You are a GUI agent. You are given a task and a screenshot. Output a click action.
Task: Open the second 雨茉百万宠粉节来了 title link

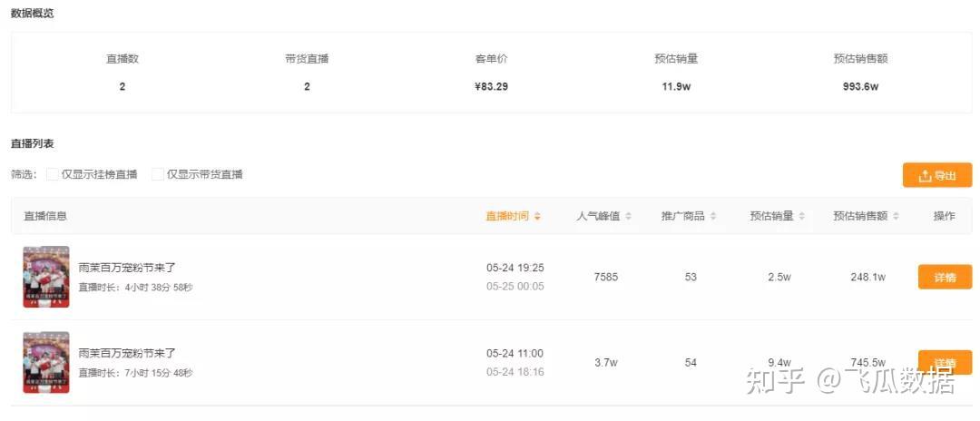(127, 353)
